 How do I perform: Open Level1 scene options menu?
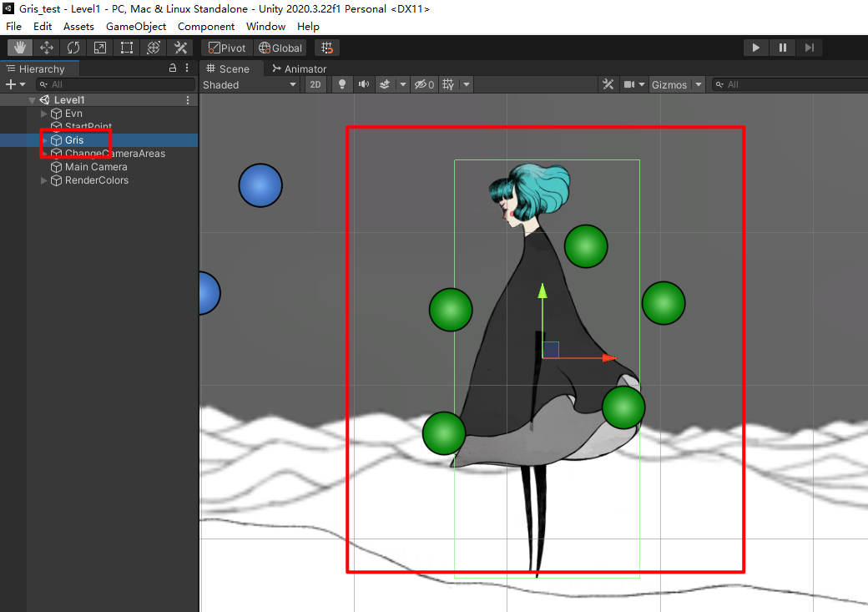point(188,100)
